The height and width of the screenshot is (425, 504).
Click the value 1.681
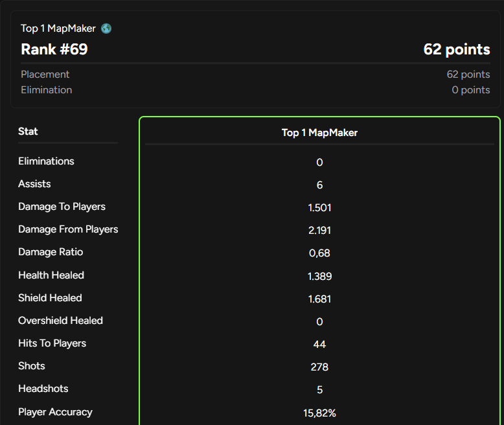[319, 299]
